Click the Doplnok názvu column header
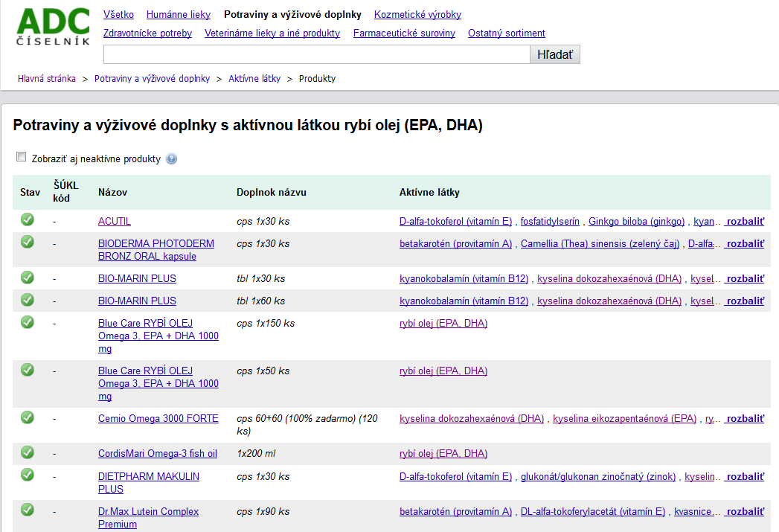Viewport: 779px width, 532px height. click(x=272, y=192)
